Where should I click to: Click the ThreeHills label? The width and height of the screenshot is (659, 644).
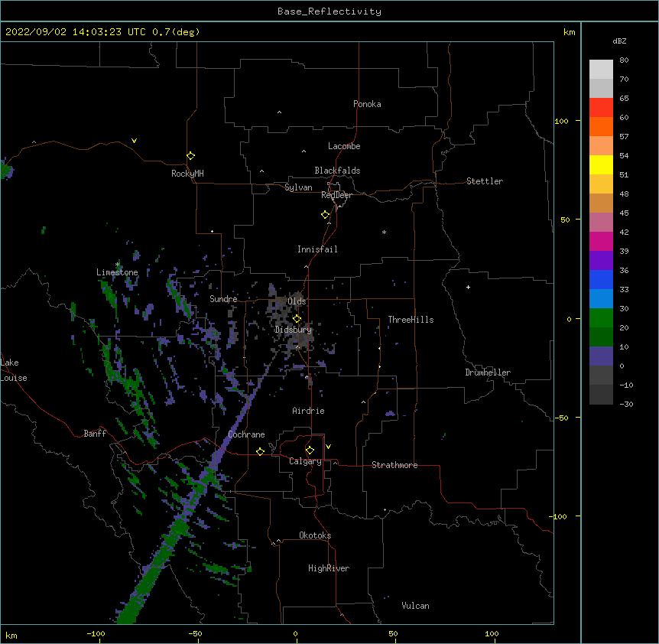coord(411,320)
